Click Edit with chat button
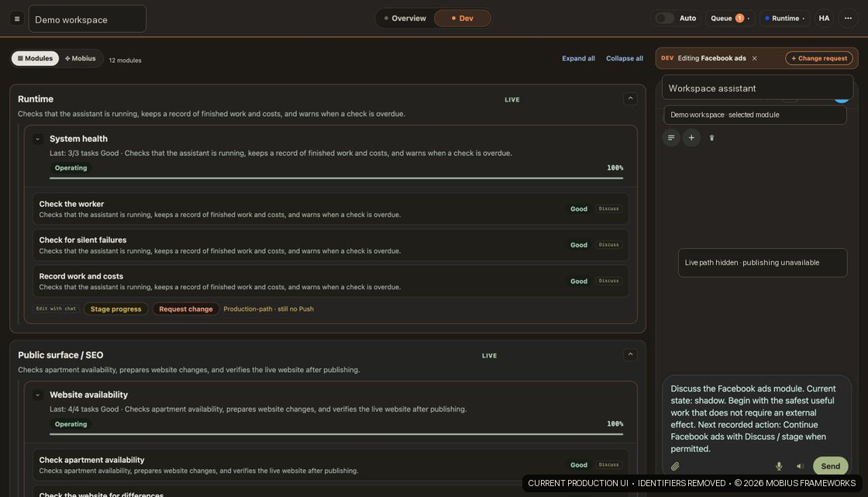 [56, 309]
